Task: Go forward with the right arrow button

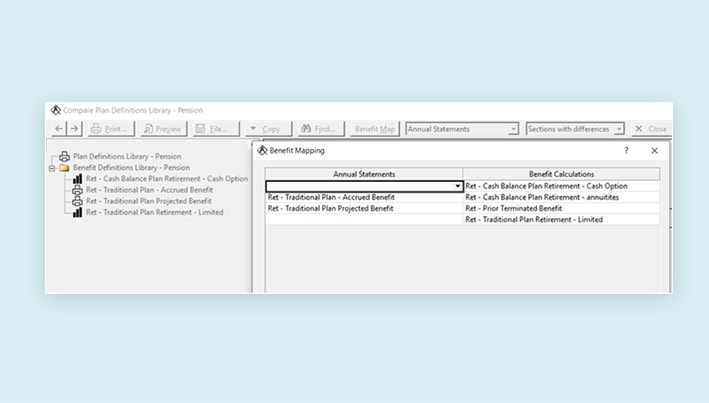Action: pos(75,129)
